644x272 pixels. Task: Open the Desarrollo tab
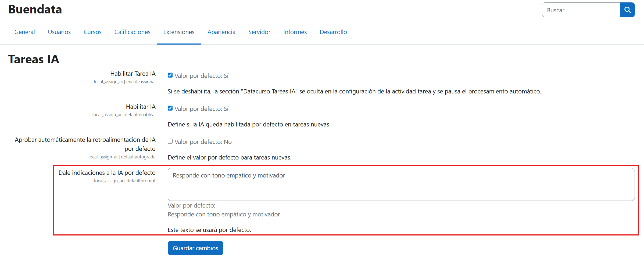[x=333, y=32]
